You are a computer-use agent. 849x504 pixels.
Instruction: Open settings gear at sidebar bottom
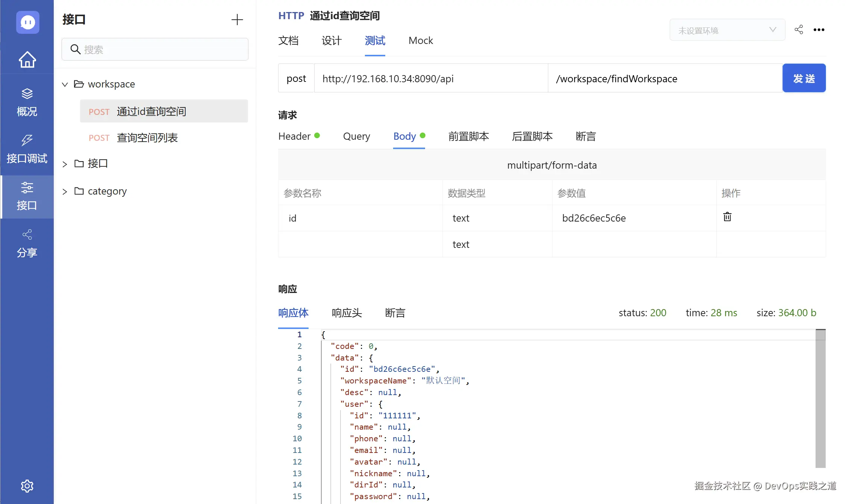pyautogui.click(x=27, y=486)
